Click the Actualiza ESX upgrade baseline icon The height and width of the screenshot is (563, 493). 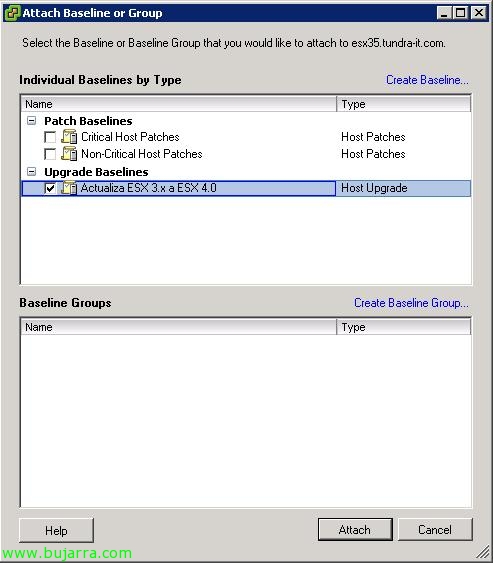click(69, 188)
